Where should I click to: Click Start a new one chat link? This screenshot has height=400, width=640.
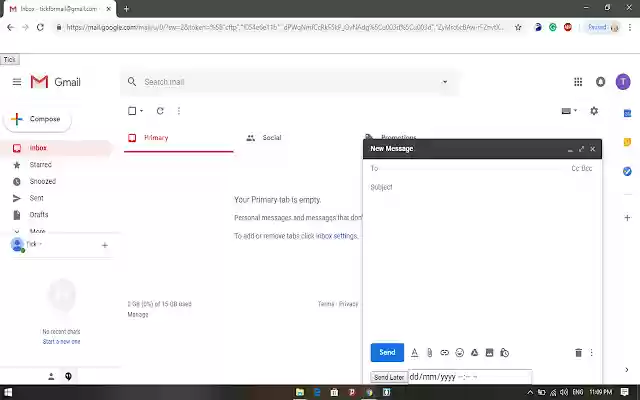tap(61, 342)
